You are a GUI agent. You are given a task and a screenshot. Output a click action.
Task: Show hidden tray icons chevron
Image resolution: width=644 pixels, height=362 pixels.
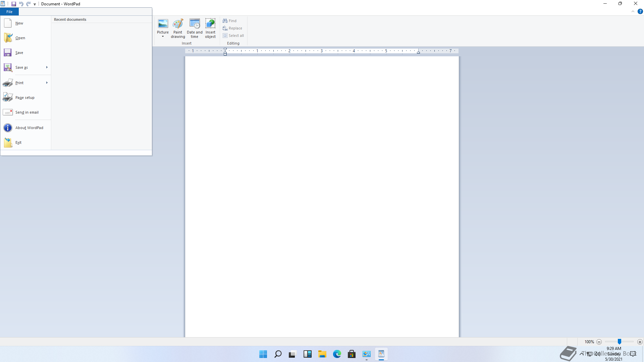click(x=582, y=354)
